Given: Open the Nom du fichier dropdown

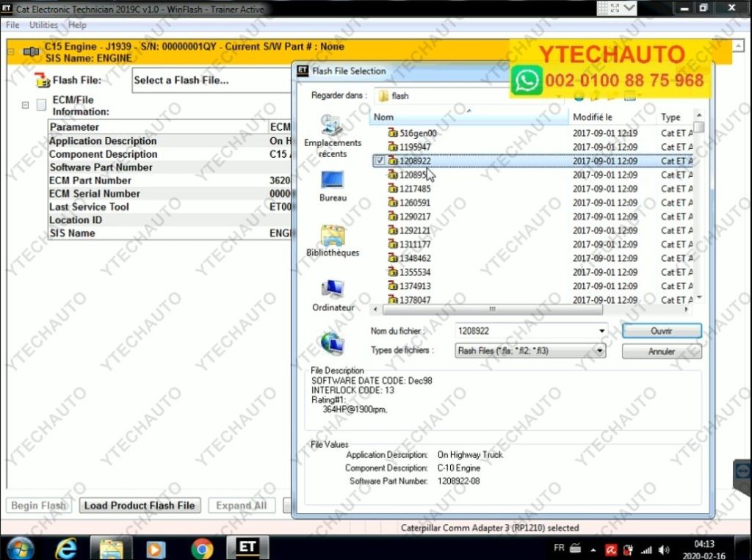Looking at the screenshot, I should (x=601, y=331).
